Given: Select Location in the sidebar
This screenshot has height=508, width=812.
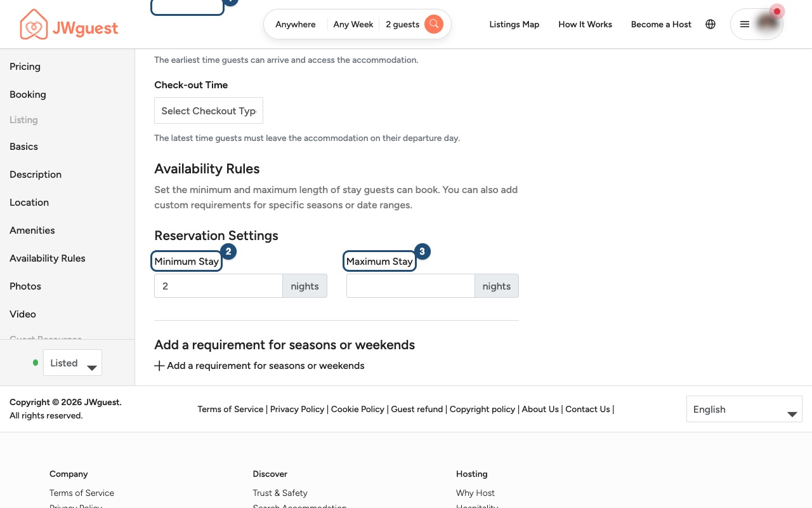Looking at the screenshot, I should point(29,203).
